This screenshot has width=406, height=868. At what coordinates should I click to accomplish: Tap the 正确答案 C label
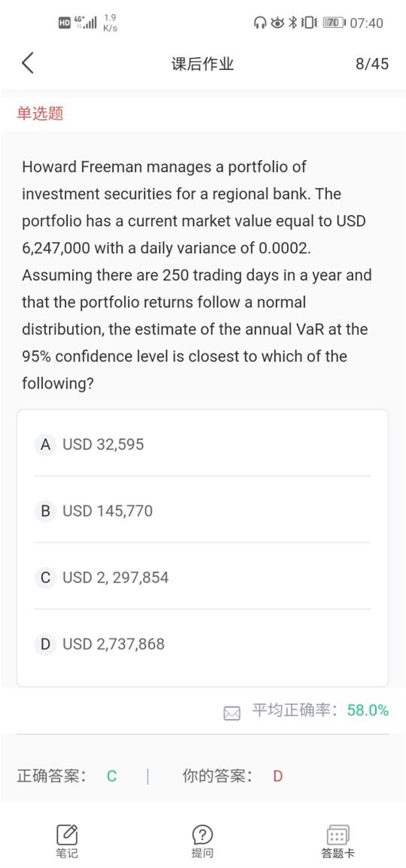(67, 776)
